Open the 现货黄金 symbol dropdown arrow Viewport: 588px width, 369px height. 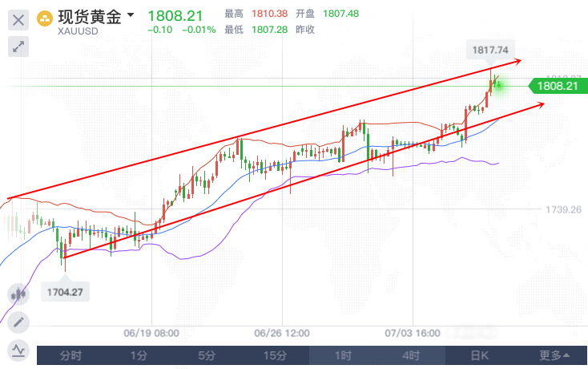coord(131,15)
